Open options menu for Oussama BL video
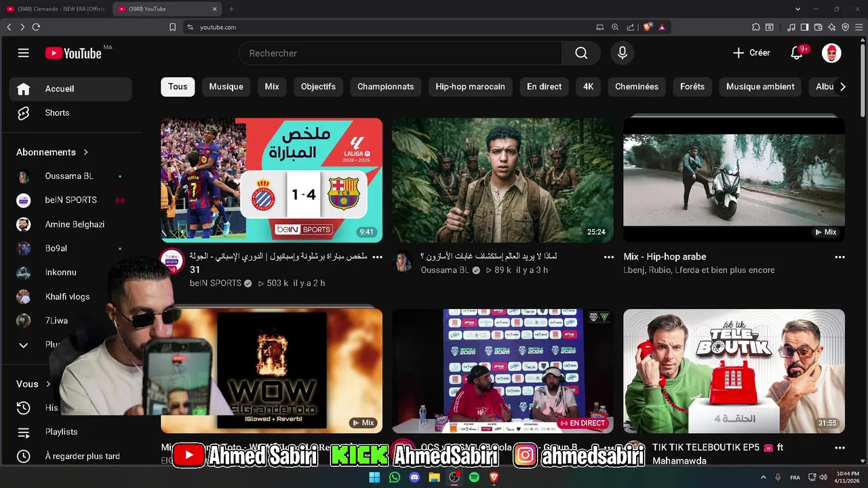Viewport: 868px width, 488px height. click(x=609, y=257)
